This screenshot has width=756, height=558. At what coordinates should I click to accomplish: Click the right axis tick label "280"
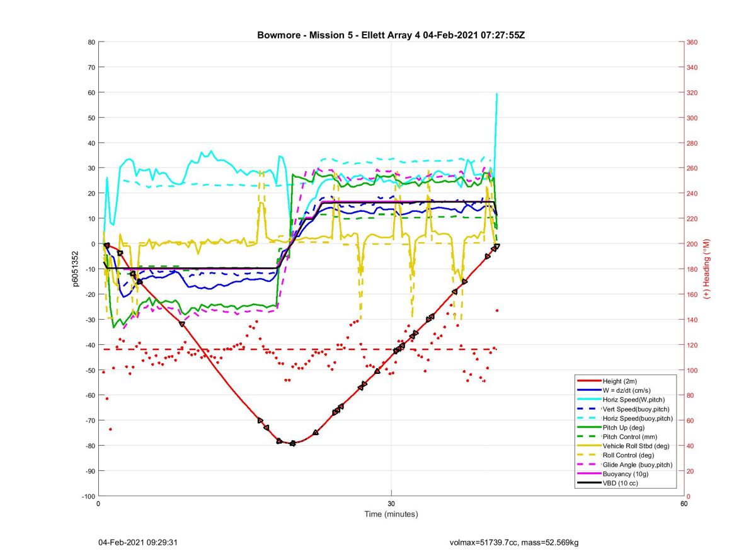click(x=692, y=143)
